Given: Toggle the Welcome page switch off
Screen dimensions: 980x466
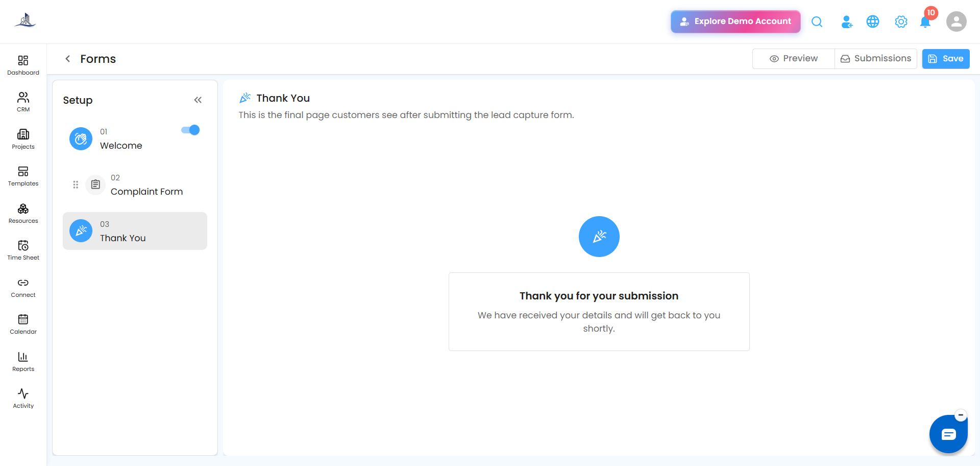Looking at the screenshot, I should [190, 130].
